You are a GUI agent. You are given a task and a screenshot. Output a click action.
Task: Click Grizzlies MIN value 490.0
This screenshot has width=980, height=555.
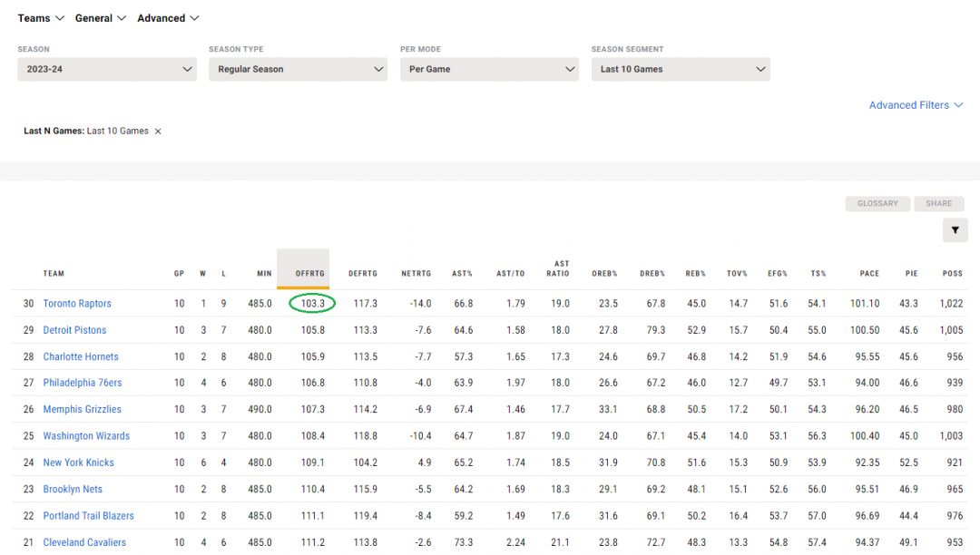click(x=260, y=410)
